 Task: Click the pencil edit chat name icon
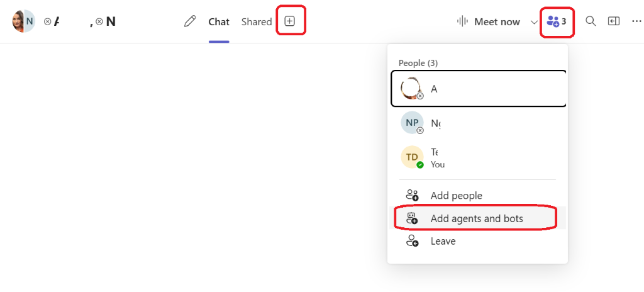tap(190, 21)
